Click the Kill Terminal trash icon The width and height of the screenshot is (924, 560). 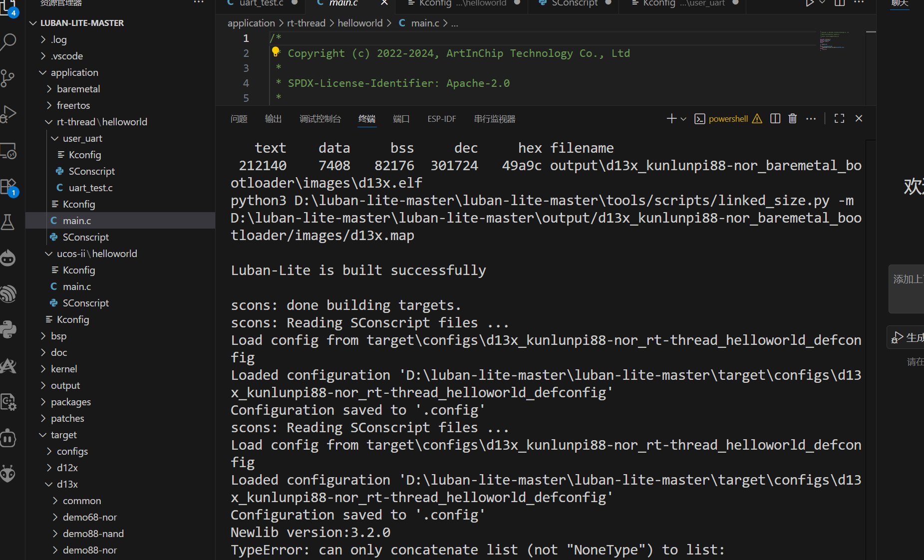point(792,119)
